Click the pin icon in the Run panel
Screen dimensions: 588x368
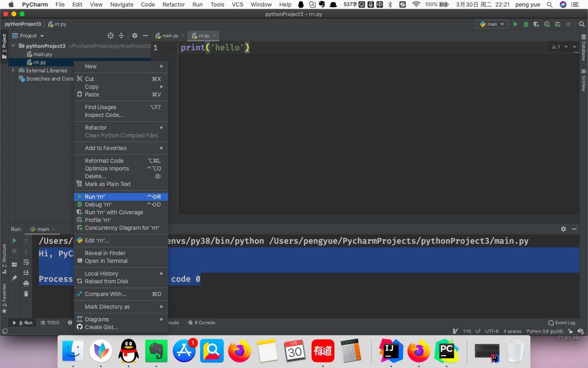(x=14, y=278)
